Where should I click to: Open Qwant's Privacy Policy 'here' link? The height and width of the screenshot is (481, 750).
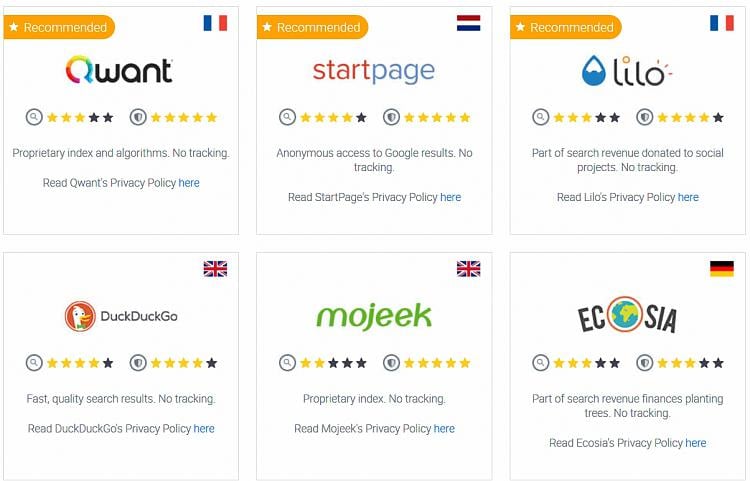tap(189, 183)
